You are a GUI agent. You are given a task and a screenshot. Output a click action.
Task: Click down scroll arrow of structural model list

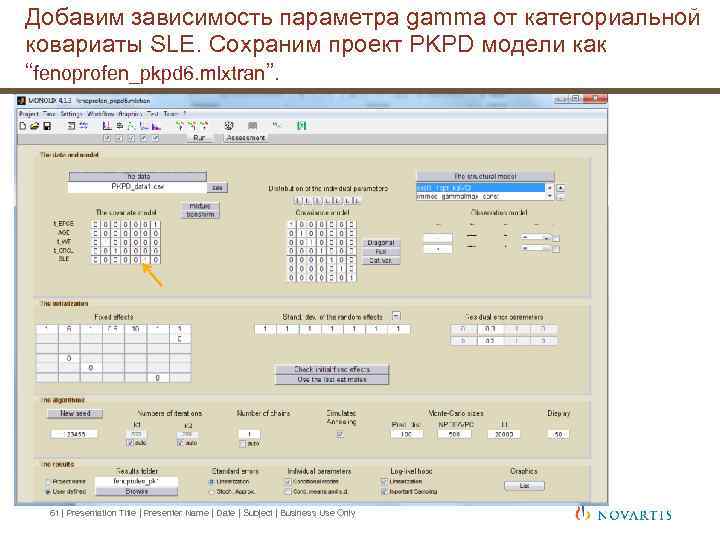coord(549,196)
